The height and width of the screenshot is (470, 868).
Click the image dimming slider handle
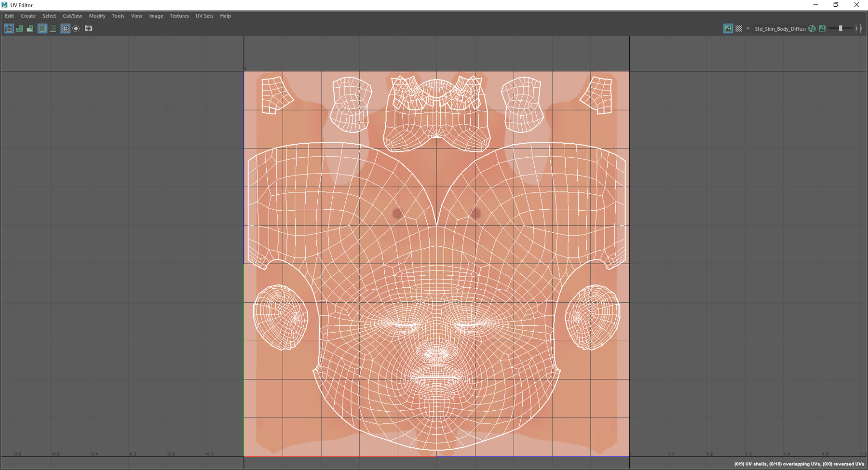[x=841, y=28]
